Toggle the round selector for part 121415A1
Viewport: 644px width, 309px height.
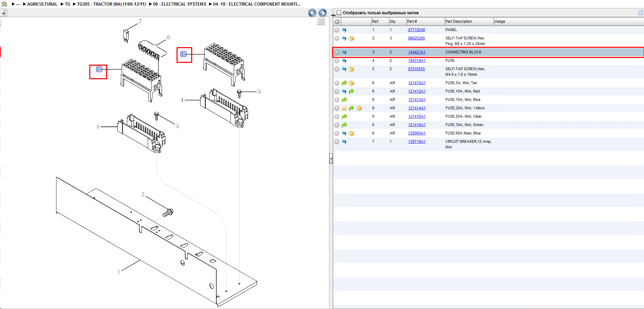(x=337, y=117)
